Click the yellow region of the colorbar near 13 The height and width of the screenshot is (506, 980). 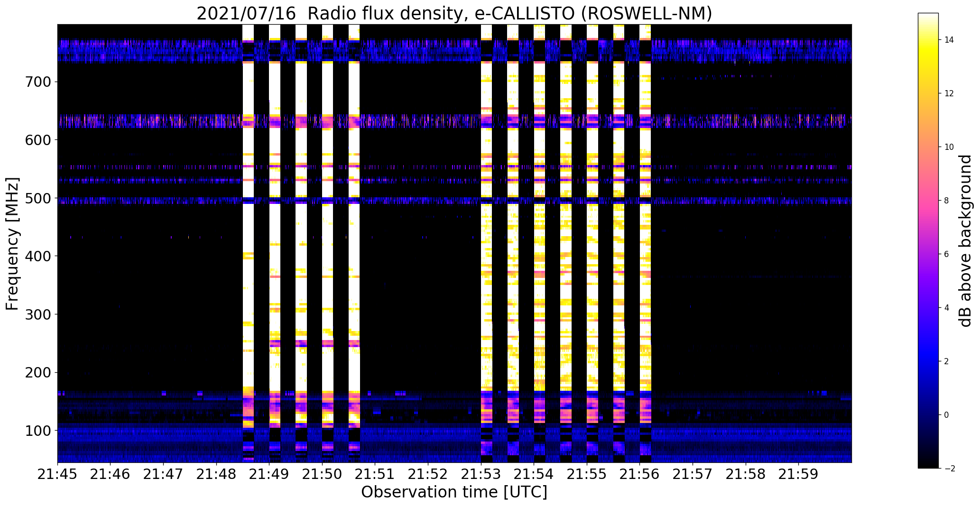(x=928, y=66)
